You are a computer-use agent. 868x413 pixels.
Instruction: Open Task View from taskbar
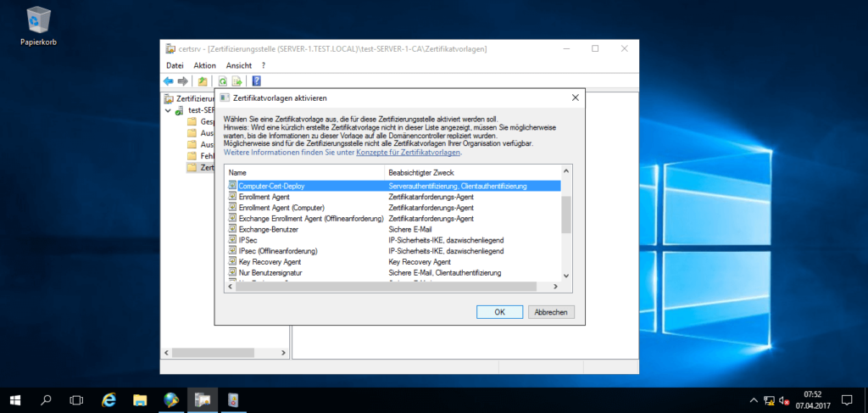pos(77,399)
